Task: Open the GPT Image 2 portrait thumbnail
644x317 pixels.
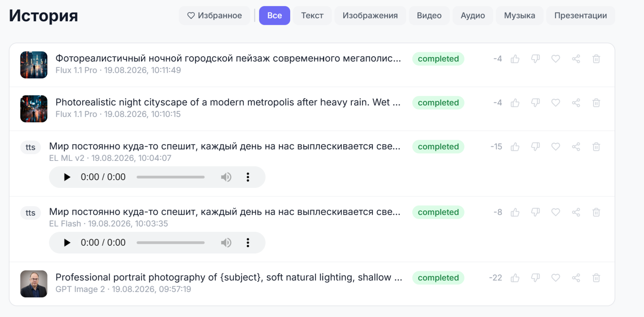Action: click(x=34, y=284)
